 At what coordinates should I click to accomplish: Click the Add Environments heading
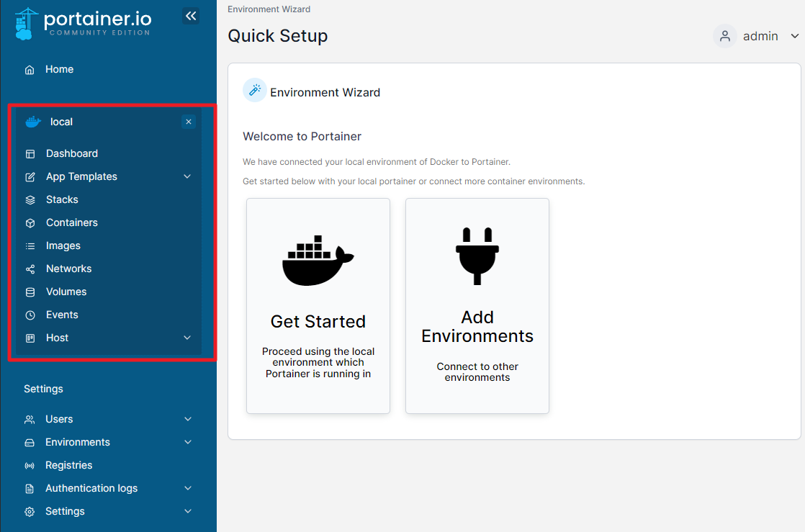point(477,327)
